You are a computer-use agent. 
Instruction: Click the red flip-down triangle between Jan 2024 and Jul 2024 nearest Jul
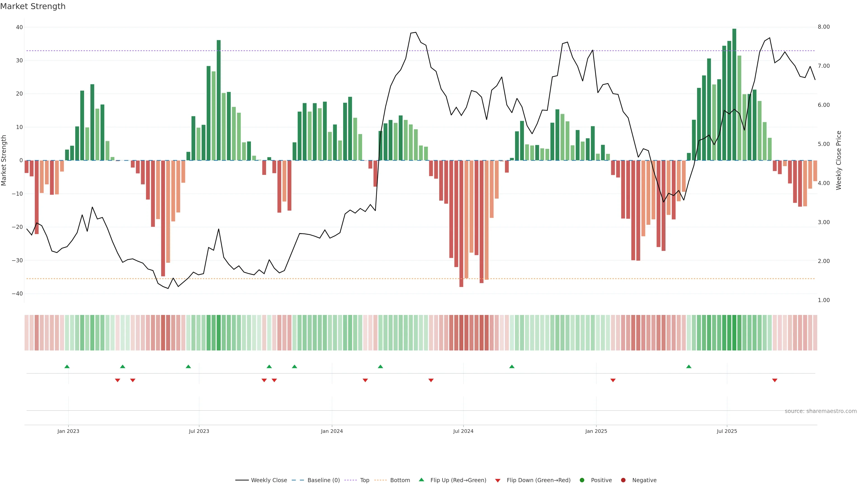pos(431,380)
